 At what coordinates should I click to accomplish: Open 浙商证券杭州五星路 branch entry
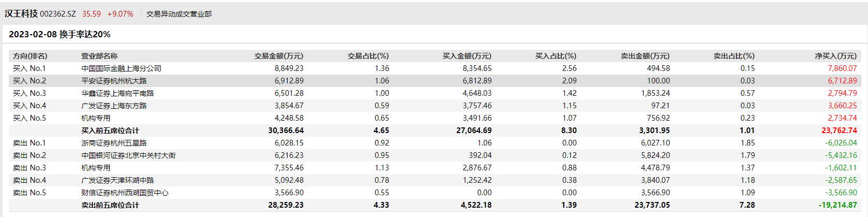114,143
